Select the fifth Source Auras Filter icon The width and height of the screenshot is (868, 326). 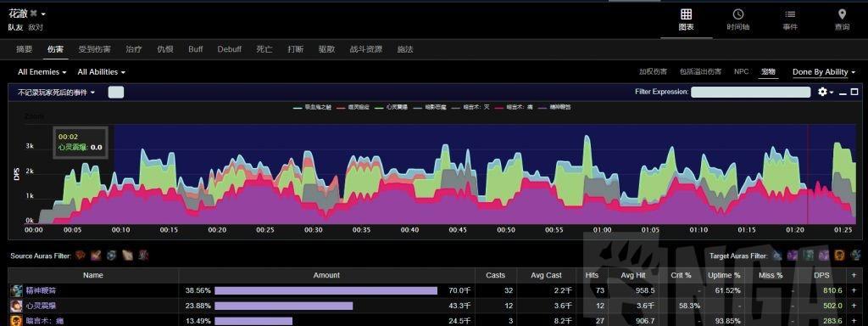tap(143, 256)
